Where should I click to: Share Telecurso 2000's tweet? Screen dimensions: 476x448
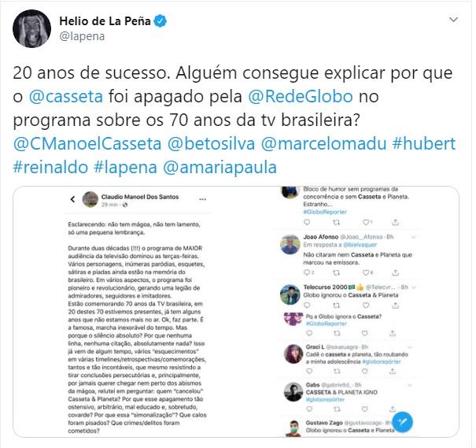click(395, 305)
